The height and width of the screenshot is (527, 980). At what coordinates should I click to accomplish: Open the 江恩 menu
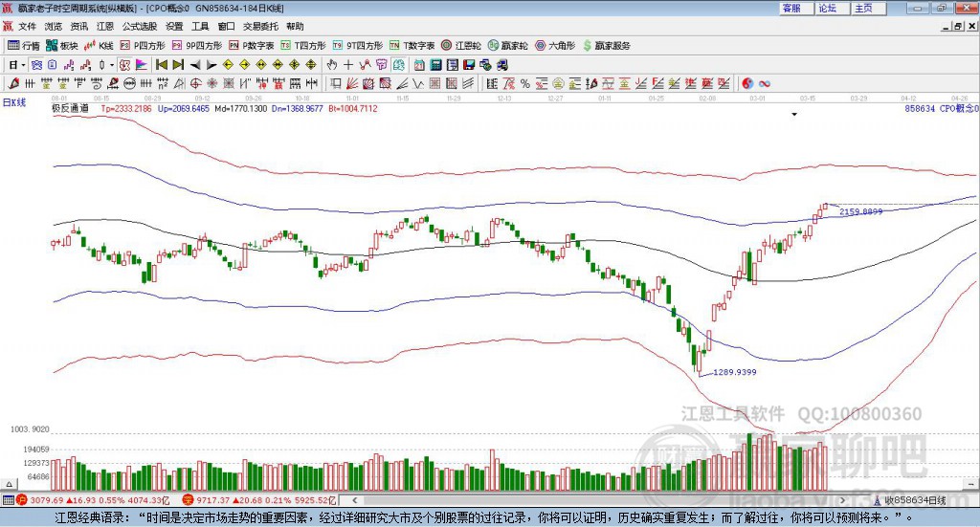coord(105,26)
